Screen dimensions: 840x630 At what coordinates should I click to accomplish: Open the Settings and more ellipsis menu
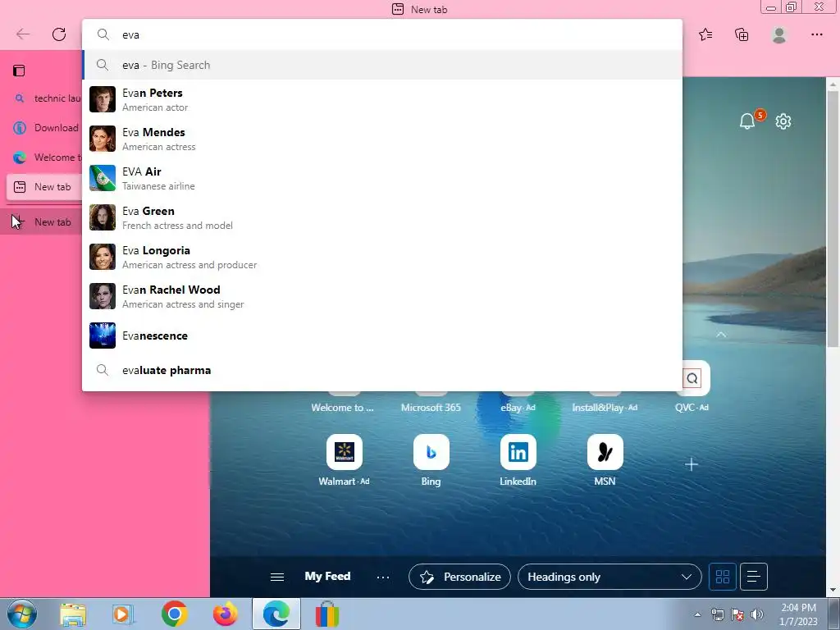816,34
